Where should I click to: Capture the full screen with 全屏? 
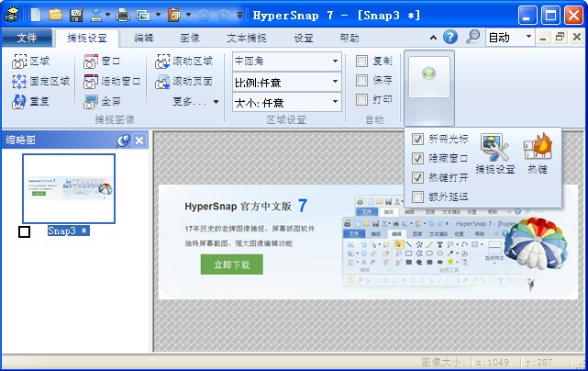point(102,101)
